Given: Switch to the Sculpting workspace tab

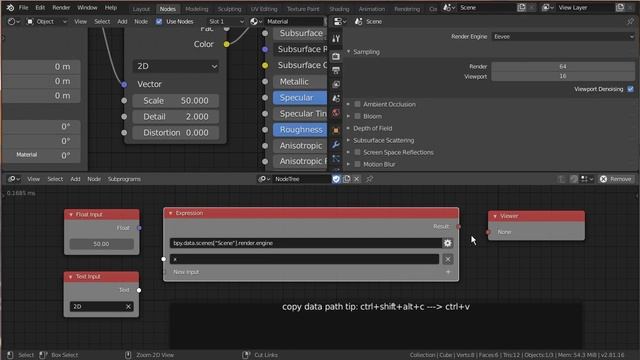Looking at the screenshot, I should (x=229, y=9).
